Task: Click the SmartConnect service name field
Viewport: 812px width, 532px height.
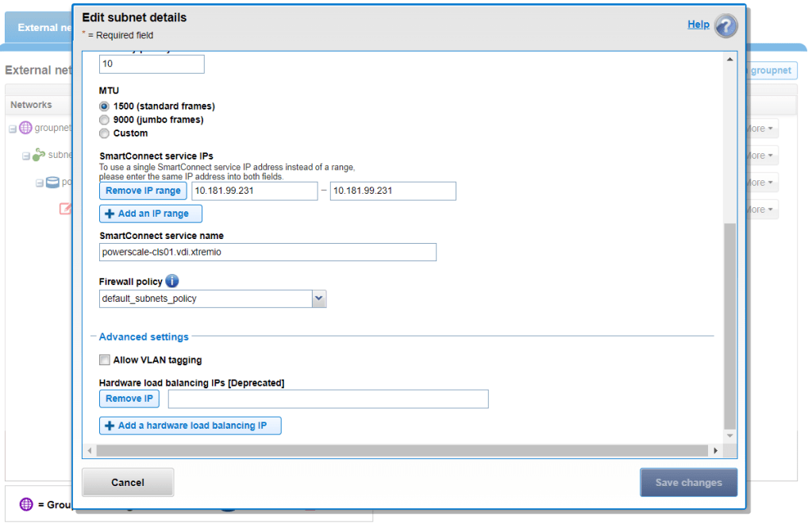Action: point(267,253)
